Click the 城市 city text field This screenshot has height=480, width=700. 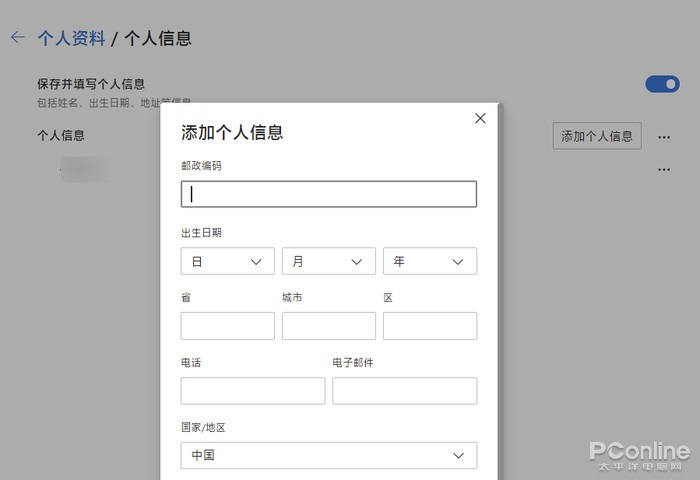point(328,326)
